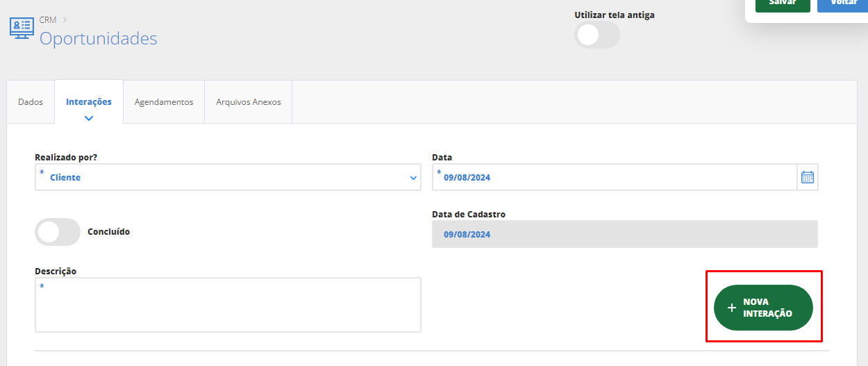
Task: Select the Interações tab
Action: [x=89, y=102]
